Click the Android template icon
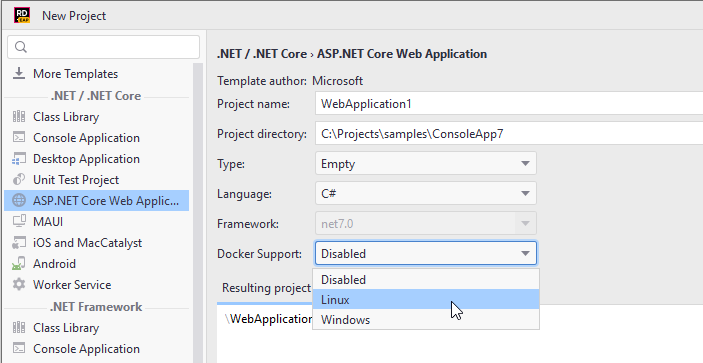The height and width of the screenshot is (363, 703). point(19,264)
